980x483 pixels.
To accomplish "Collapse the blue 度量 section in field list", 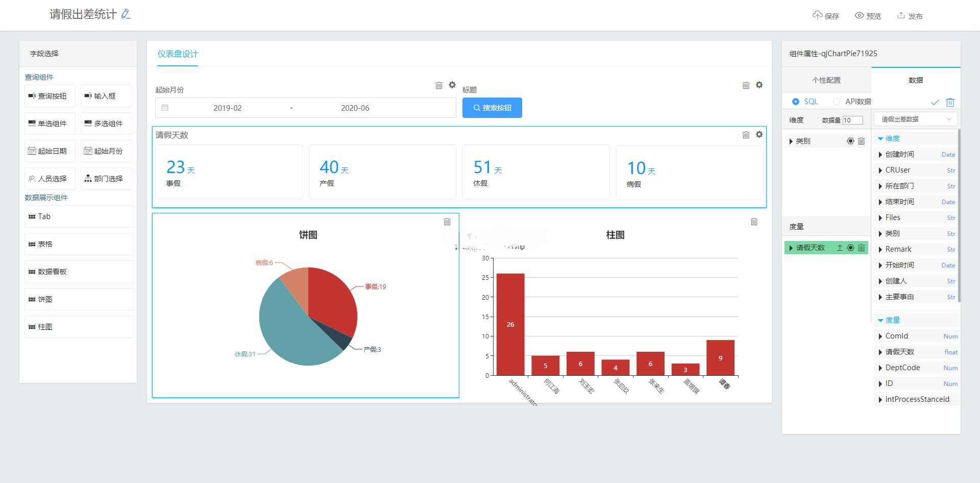I will pyautogui.click(x=880, y=320).
